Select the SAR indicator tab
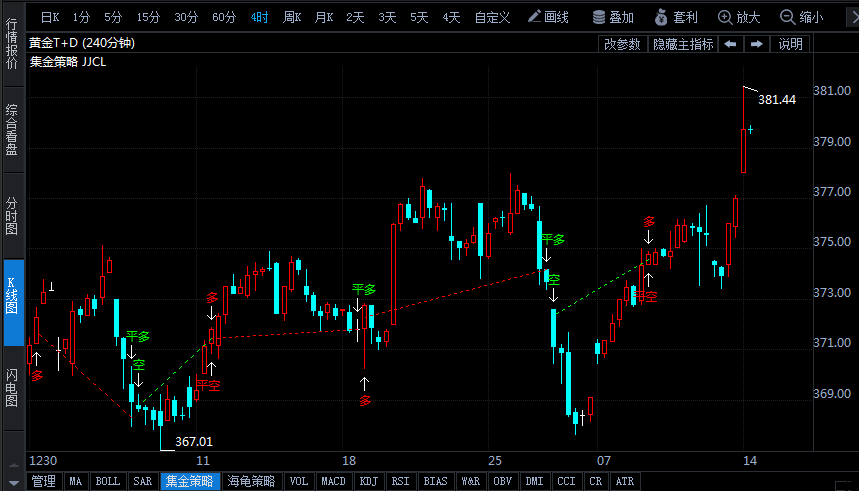 point(142,481)
